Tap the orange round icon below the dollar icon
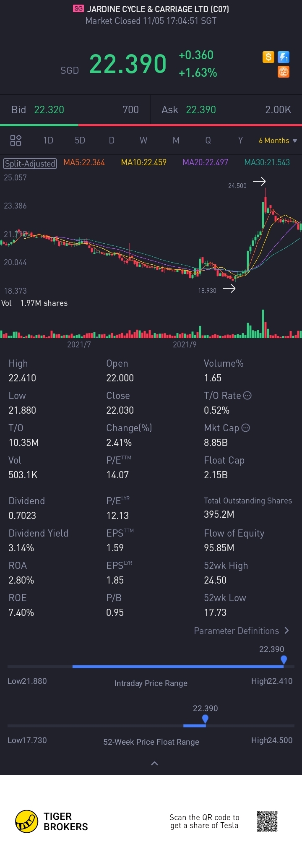The image size is (302, 868). point(284,72)
